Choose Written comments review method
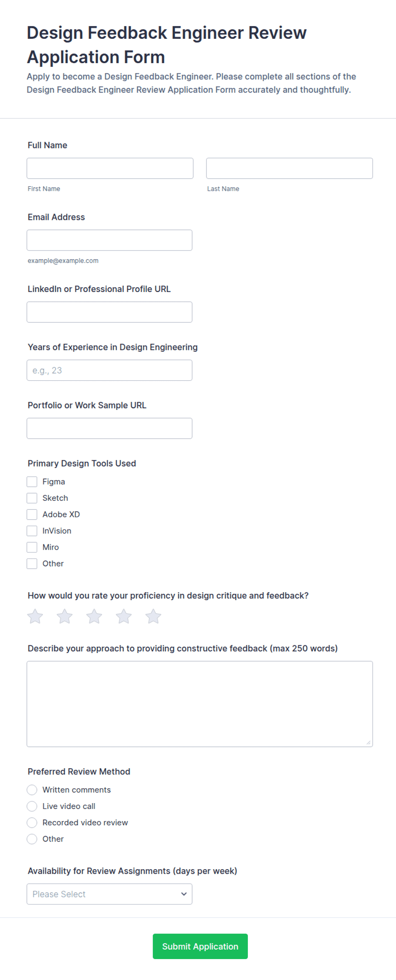The width and height of the screenshot is (396, 980). 32,790
